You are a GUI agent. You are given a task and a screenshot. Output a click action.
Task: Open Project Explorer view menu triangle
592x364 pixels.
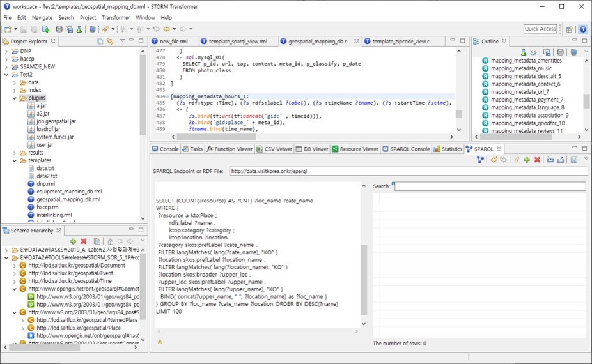(x=122, y=40)
